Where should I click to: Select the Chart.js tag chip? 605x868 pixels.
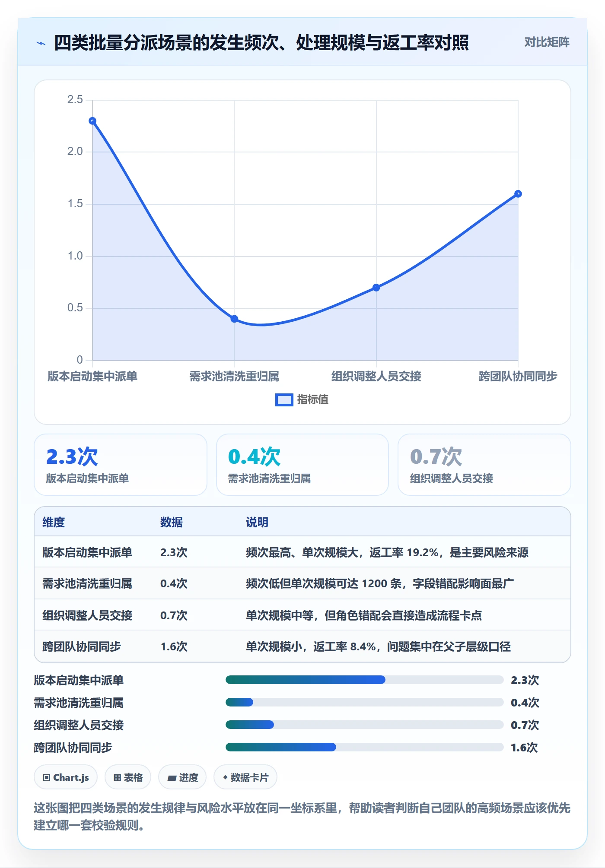(x=66, y=778)
